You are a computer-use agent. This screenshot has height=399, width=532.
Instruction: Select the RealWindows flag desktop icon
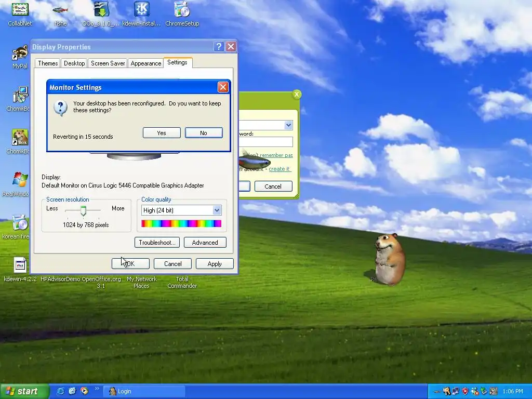point(20,180)
